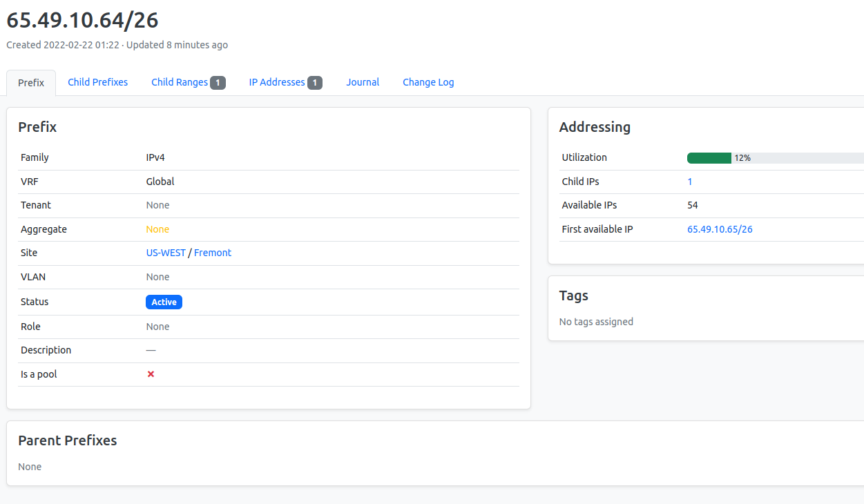Select the Journal tab

point(362,82)
